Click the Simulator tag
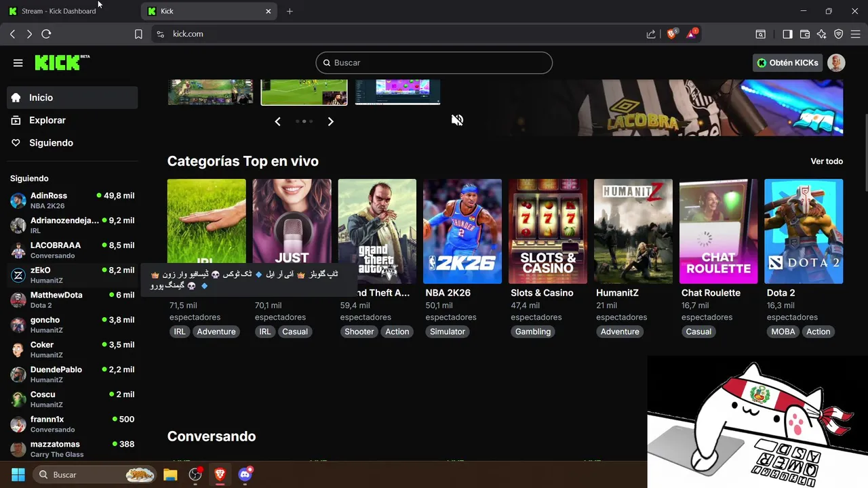 tap(448, 331)
